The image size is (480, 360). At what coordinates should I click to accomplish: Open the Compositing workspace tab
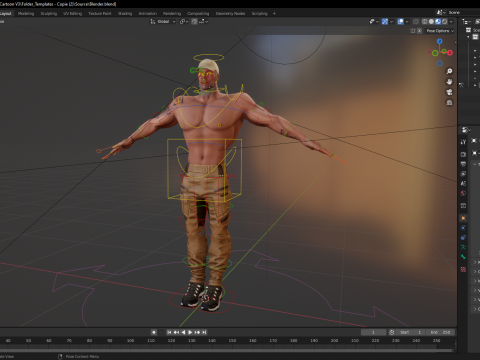[x=198, y=14]
